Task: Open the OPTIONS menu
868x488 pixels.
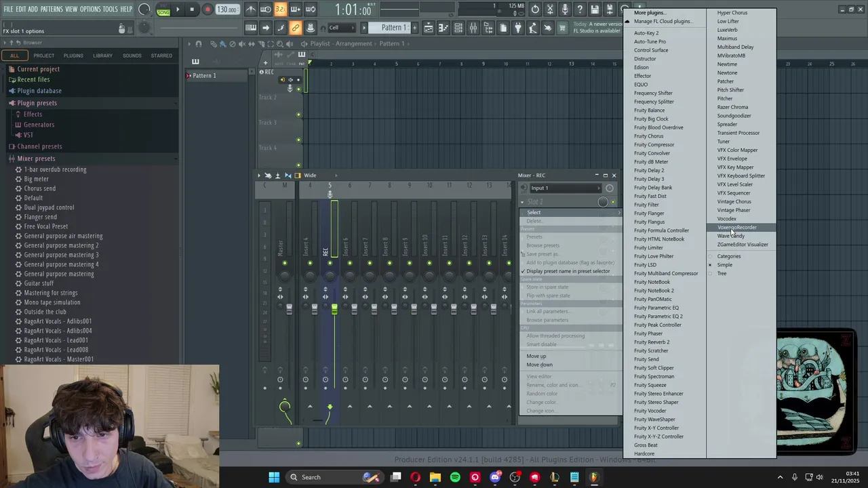Action: coord(90,9)
